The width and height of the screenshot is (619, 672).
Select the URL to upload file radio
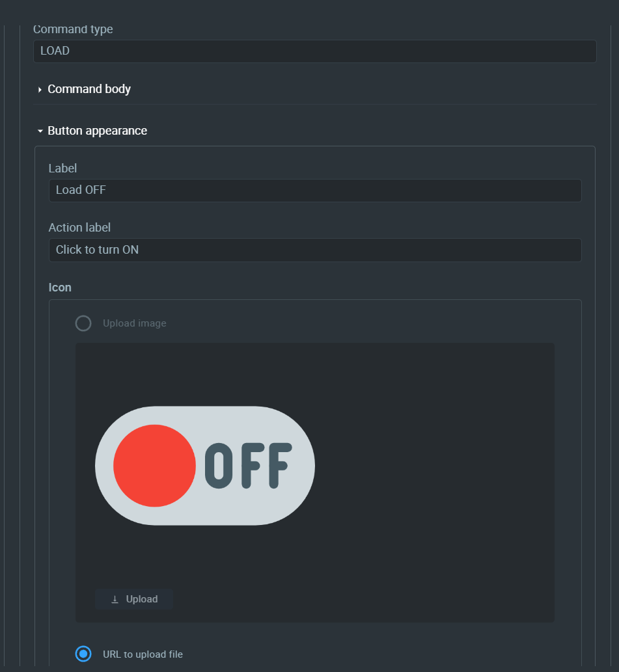(83, 654)
